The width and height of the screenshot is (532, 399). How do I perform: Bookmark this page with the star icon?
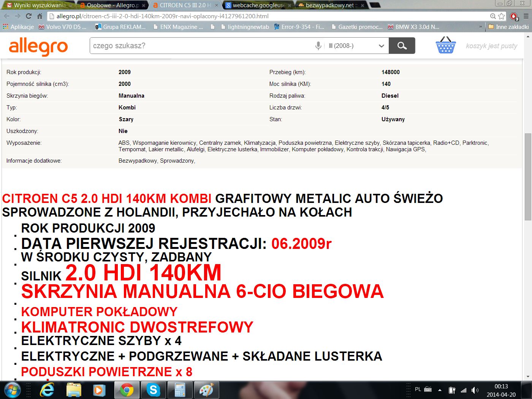point(502,16)
